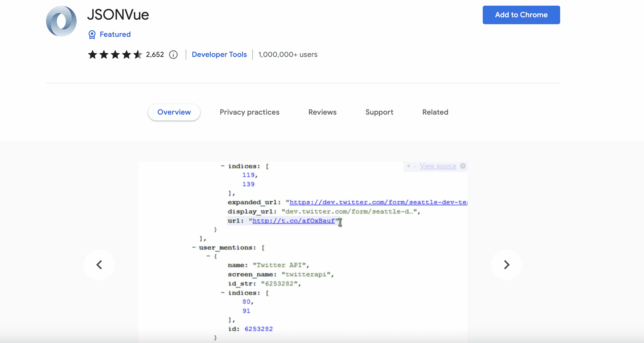Image resolution: width=644 pixels, height=343 pixels.
Task: Click the value 91 in indices
Action: click(246, 311)
